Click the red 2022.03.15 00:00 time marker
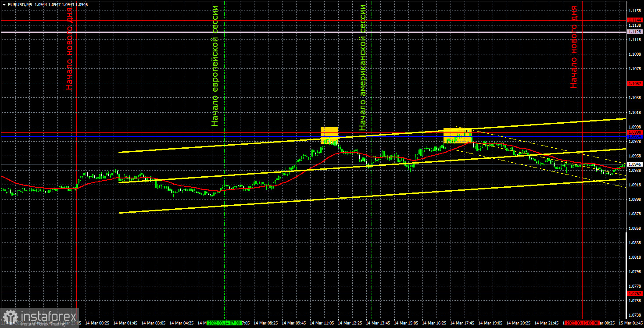The image size is (644, 328). coord(582,323)
